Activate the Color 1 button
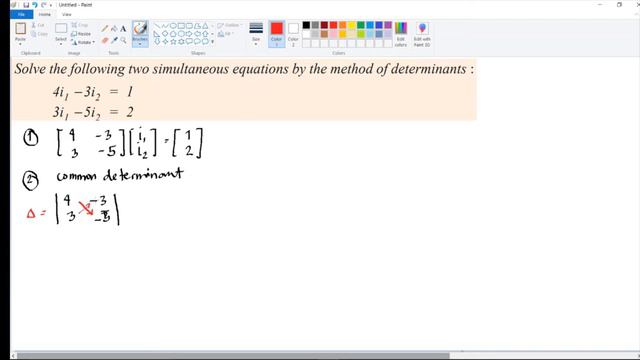This screenshot has width=640, height=360. click(276, 34)
